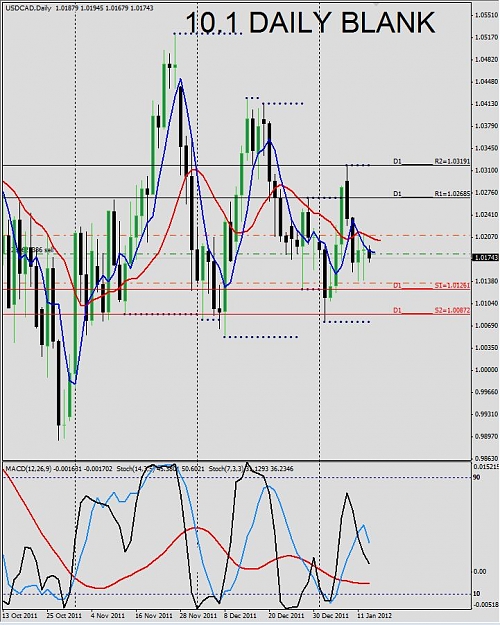Click the 1.04130 price axis value
This screenshot has width=500, height=625.
pyautogui.click(x=486, y=104)
